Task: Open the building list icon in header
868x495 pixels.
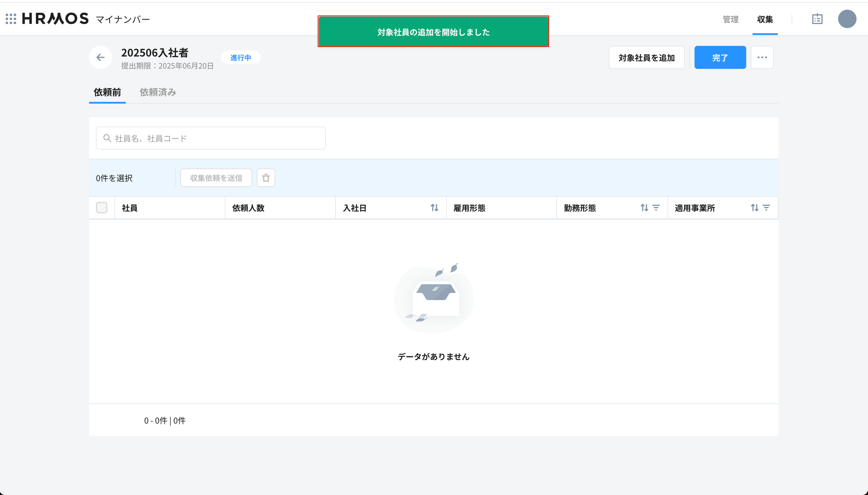Action: coord(817,19)
